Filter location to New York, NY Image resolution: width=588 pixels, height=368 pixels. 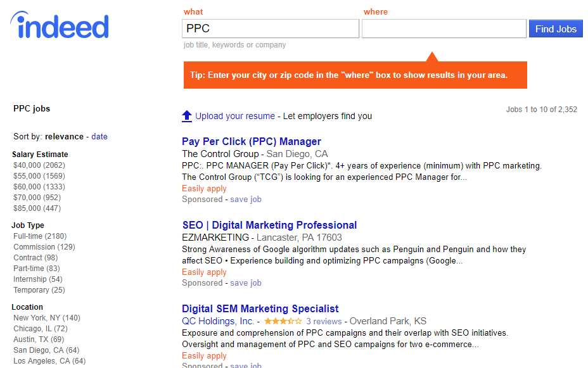47,318
